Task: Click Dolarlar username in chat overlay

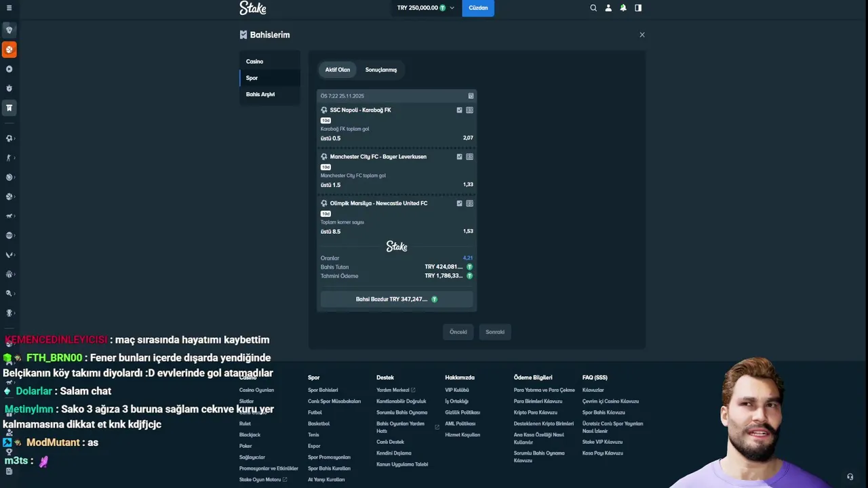Action: (34, 391)
